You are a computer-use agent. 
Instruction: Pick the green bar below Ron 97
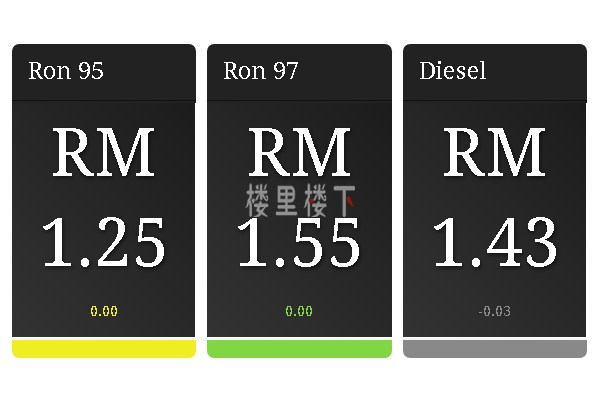tap(299, 348)
